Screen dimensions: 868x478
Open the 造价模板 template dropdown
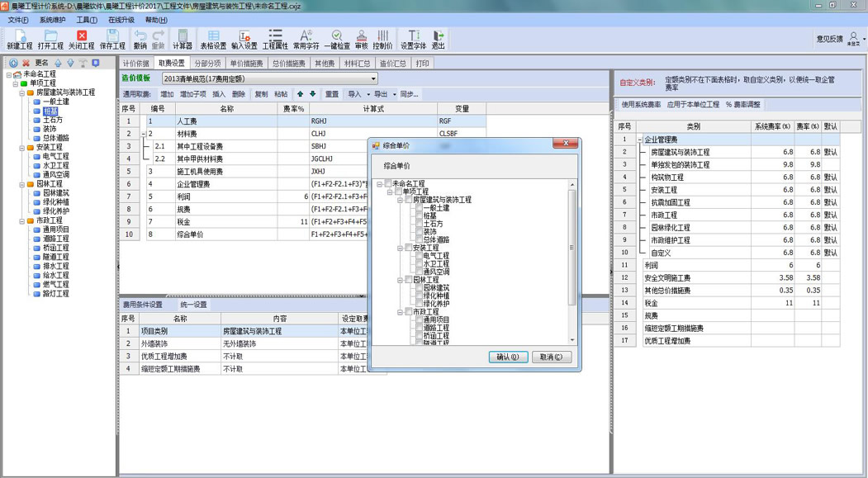[x=373, y=78]
